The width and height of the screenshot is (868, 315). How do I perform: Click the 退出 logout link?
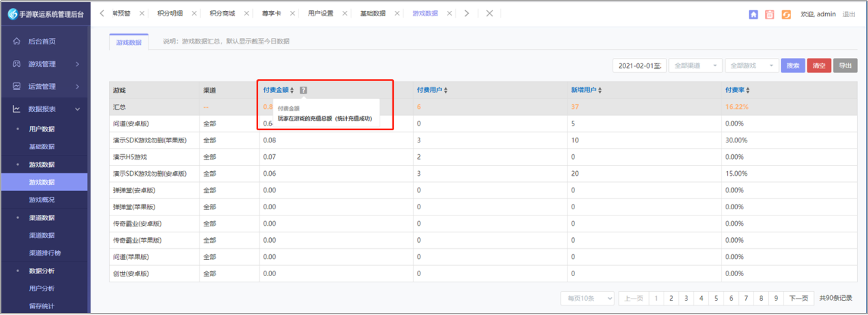click(x=849, y=14)
